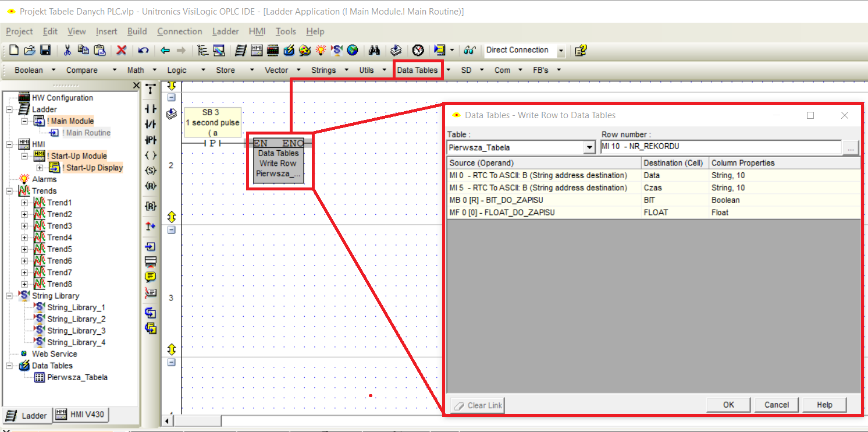Click the Save project floppy icon

coord(45,51)
